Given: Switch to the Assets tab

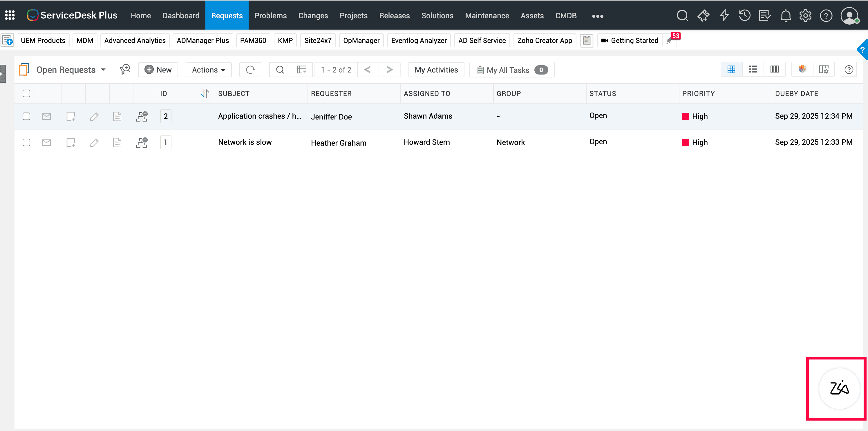Looking at the screenshot, I should 532,15.
